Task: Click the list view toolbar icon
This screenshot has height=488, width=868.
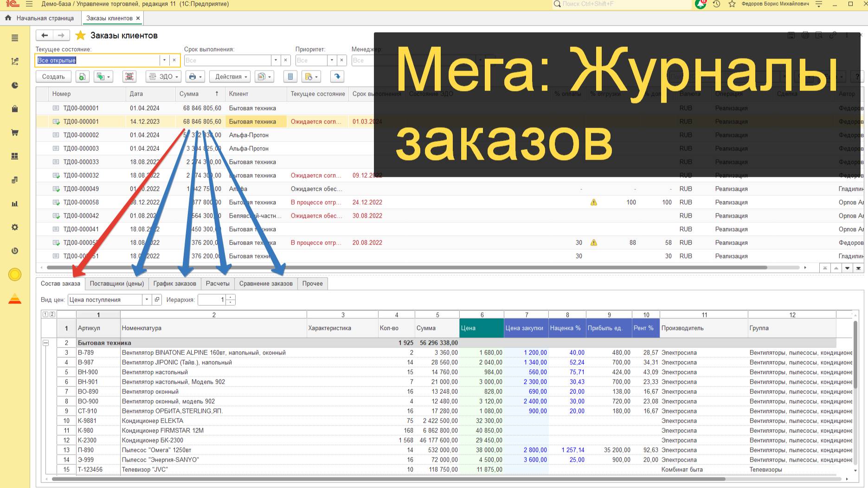Action: (290, 77)
